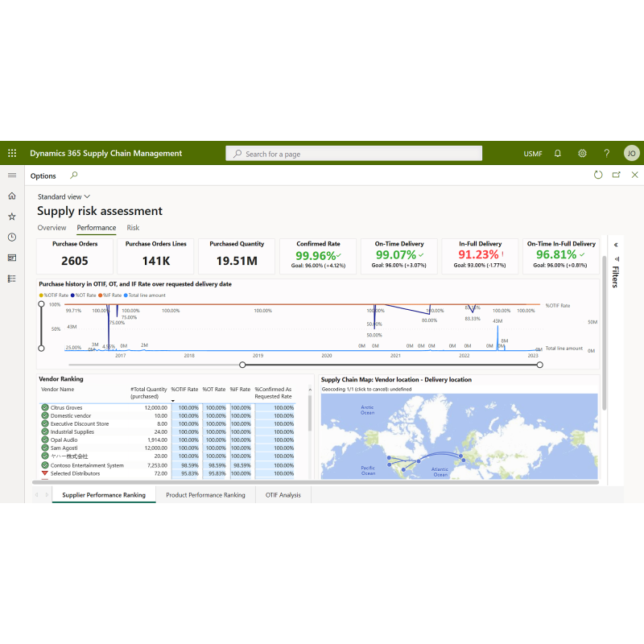Open Favorites star in the sidebar
Image resolution: width=644 pixels, height=644 pixels.
12,217
